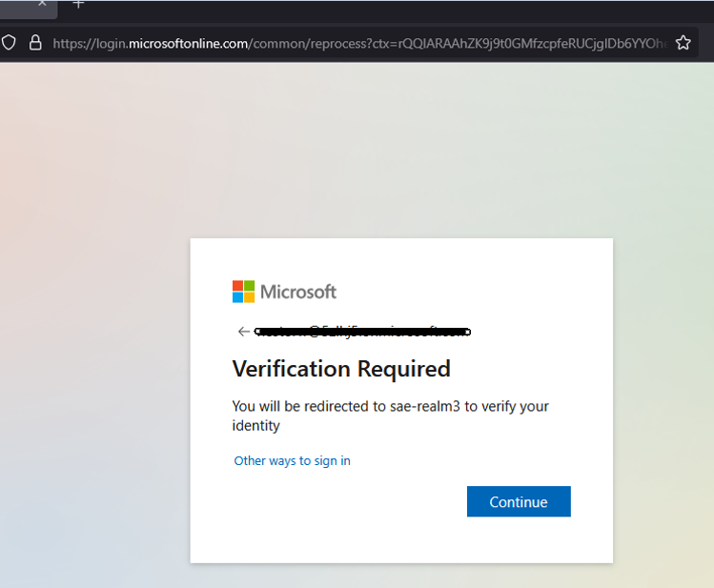This screenshot has height=588, width=714.
Task: Click the Microsoft wordmark text
Action: pos(298,292)
